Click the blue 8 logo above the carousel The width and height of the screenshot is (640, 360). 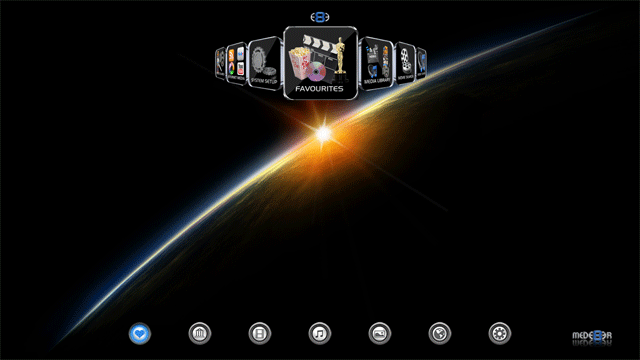pos(320,17)
